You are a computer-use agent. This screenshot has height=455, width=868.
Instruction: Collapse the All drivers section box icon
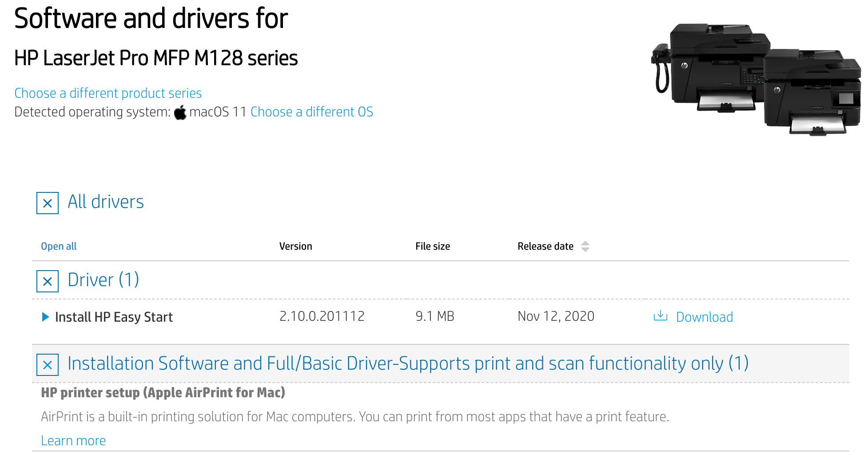tap(48, 203)
